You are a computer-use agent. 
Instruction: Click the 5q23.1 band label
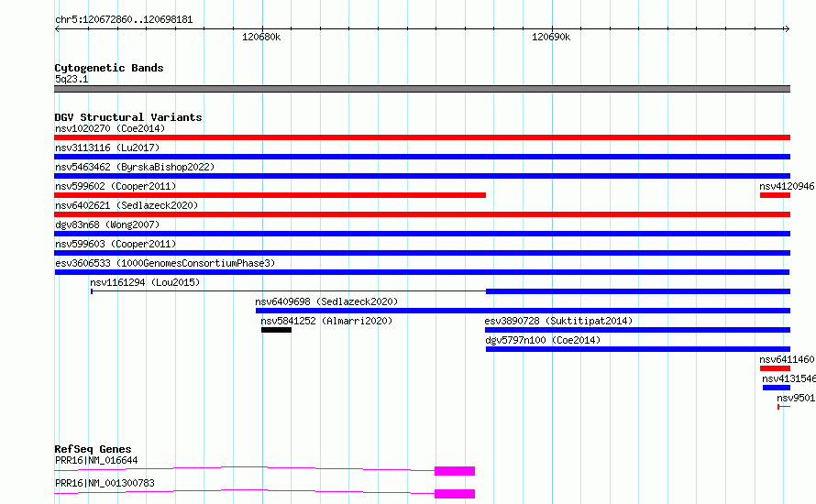[x=72, y=79]
